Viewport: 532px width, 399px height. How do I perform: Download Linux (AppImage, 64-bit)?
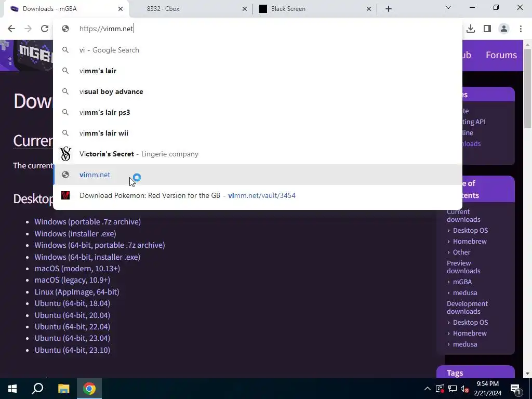click(77, 292)
